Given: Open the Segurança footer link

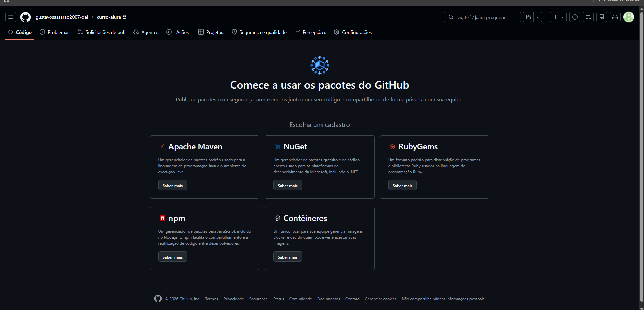Looking at the screenshot, I should coord(258,299).
